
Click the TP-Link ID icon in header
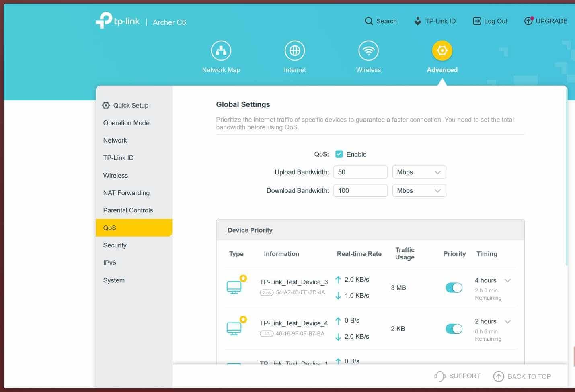[418, 21]
